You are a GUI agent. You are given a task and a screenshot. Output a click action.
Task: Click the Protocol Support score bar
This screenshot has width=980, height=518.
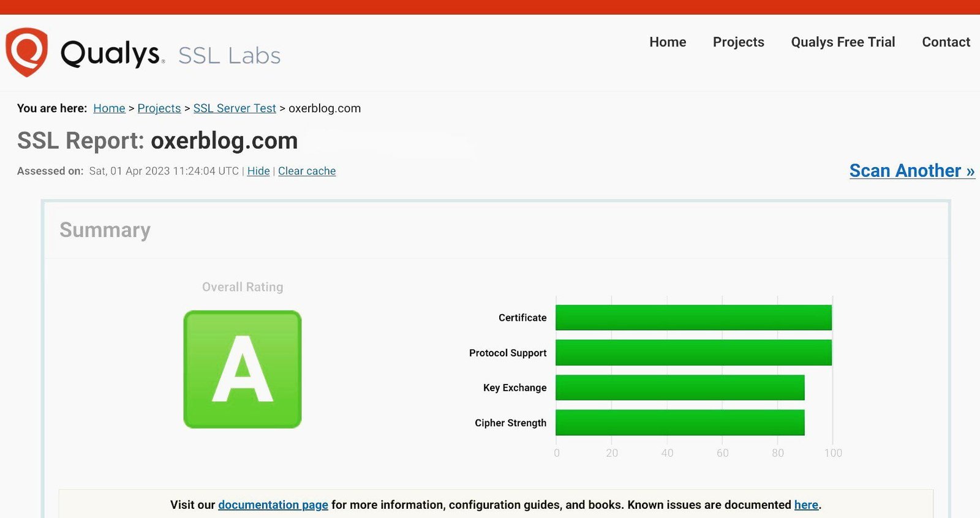693,353
